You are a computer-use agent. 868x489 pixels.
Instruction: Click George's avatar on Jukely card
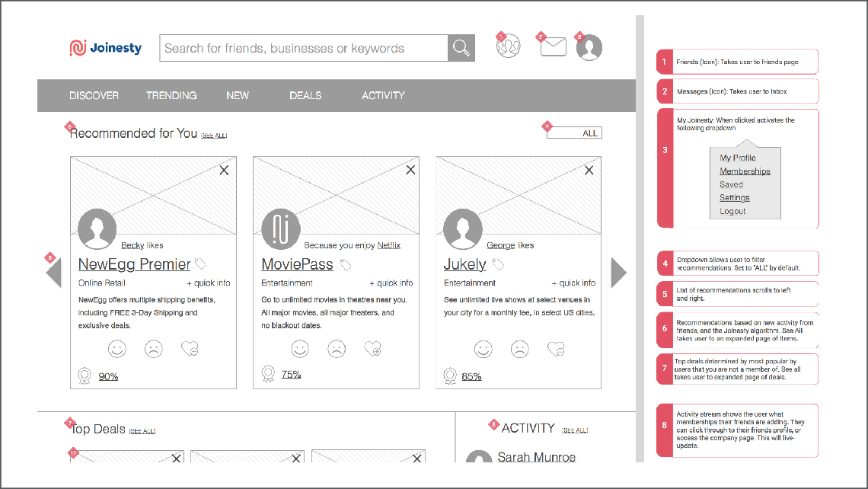tap(463, 229)
